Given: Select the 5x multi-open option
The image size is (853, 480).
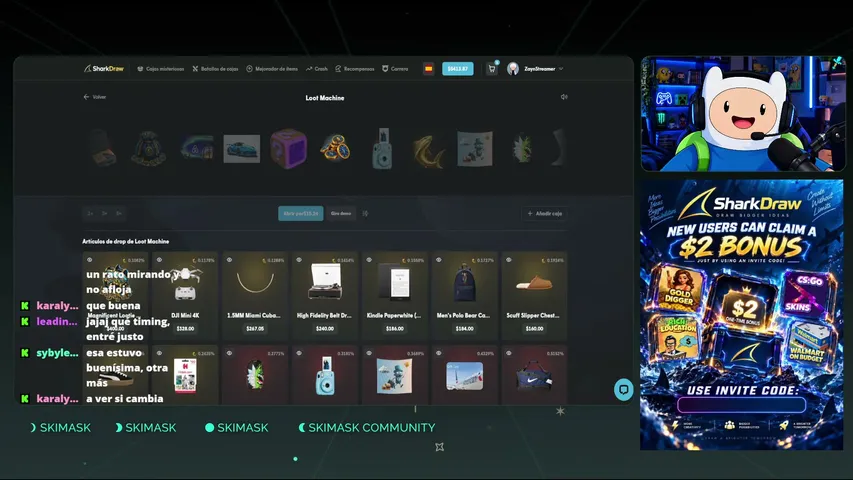Looking at the screenshot, I should [119, 213].
